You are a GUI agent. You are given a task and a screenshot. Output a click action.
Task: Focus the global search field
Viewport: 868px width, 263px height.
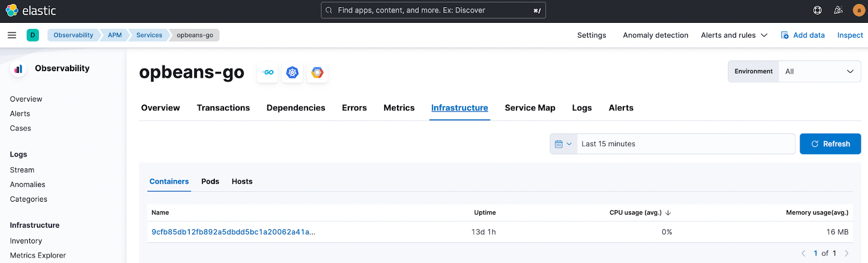tap(433, 10)
